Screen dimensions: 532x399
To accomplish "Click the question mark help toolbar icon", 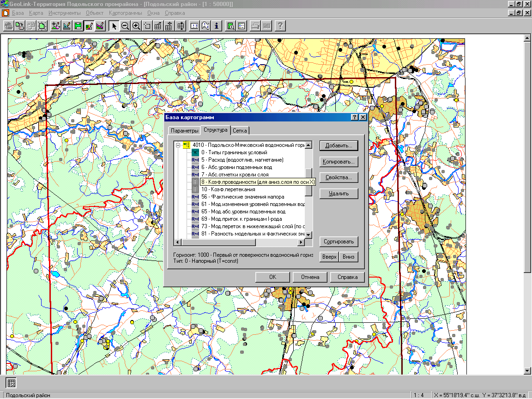I will (280, 26).
